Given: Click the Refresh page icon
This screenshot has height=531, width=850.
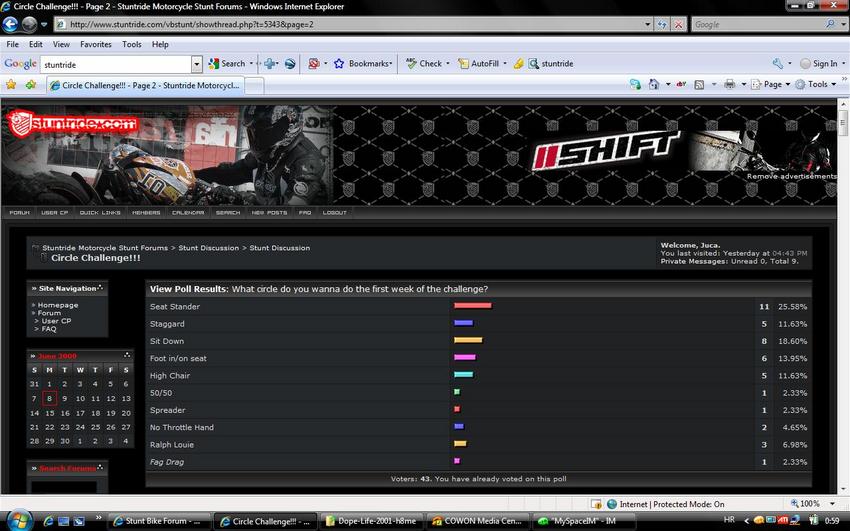Looking at the screenshot, I should click(662, 24).
